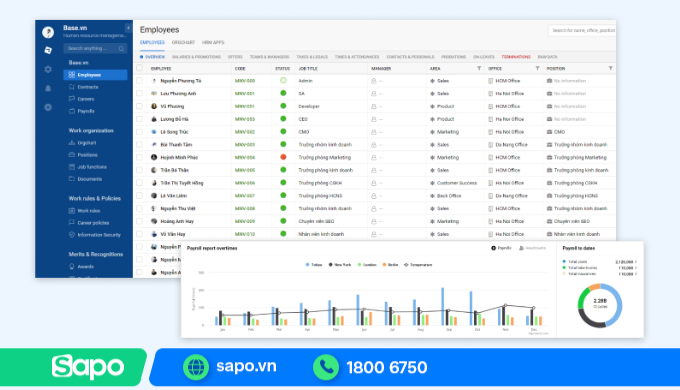Select the Headcounts option in payroll report

(533, 248)
